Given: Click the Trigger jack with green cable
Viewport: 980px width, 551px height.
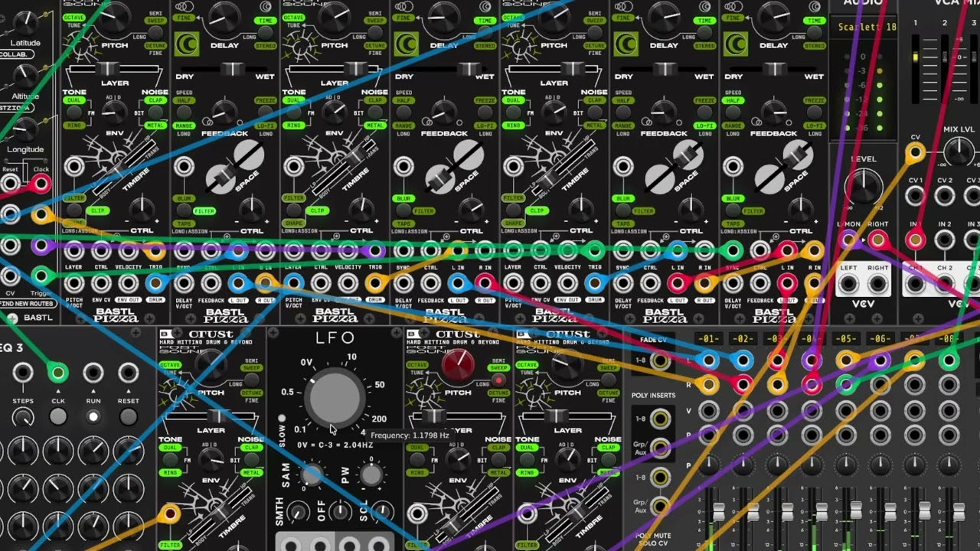Looking at the screenshot, I should click(41, 276).
